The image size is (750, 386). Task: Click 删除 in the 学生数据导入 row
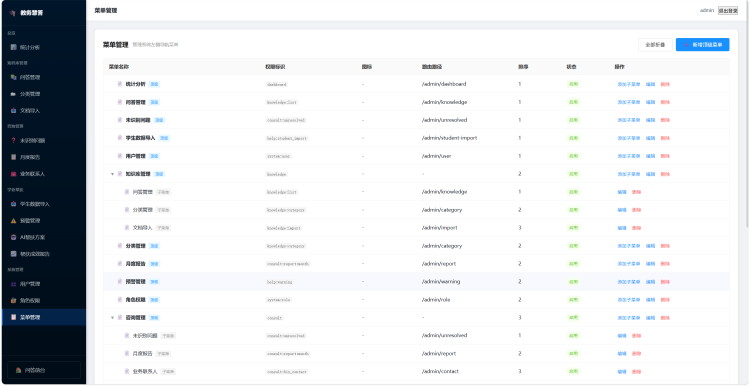click(665, 138)
